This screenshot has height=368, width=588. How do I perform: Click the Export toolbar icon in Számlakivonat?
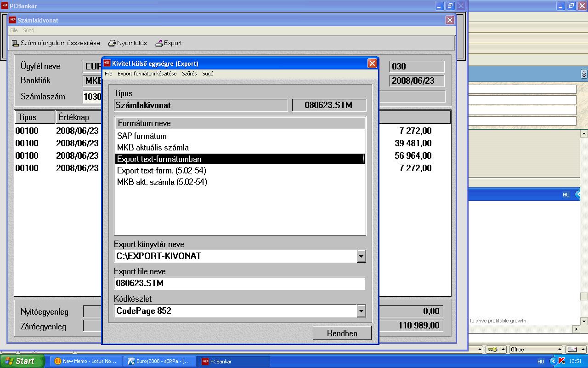(159, 43)
